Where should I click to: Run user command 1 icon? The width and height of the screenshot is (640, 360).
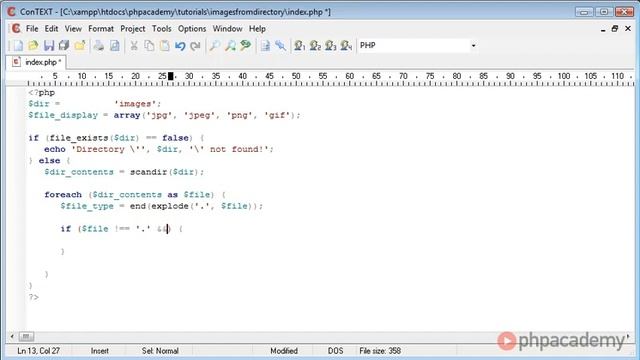tap(300, 46)
